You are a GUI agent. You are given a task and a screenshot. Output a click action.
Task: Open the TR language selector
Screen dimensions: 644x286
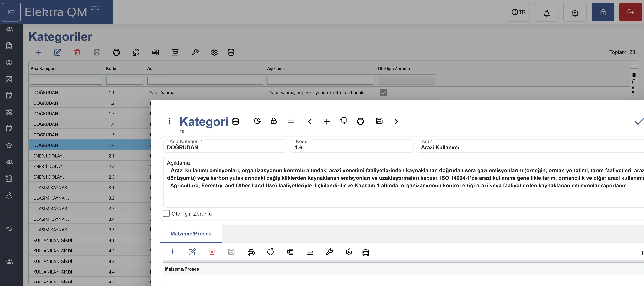point(518,12)
